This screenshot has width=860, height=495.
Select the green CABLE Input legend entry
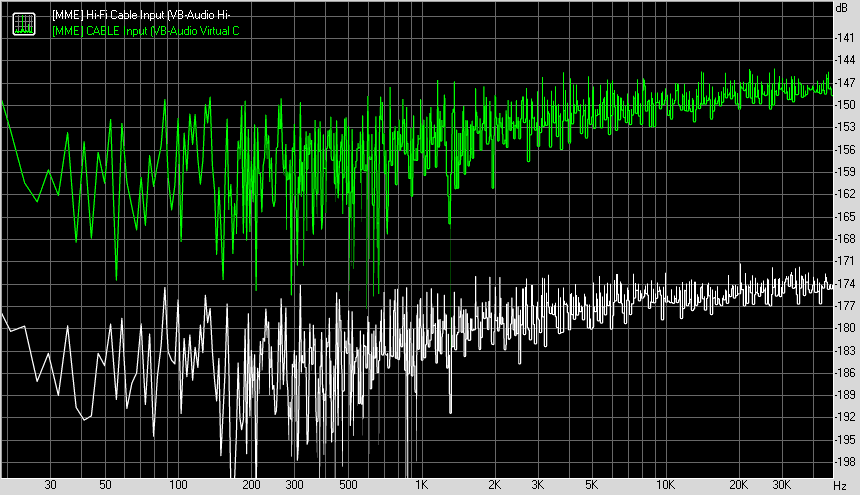[145, 31]
